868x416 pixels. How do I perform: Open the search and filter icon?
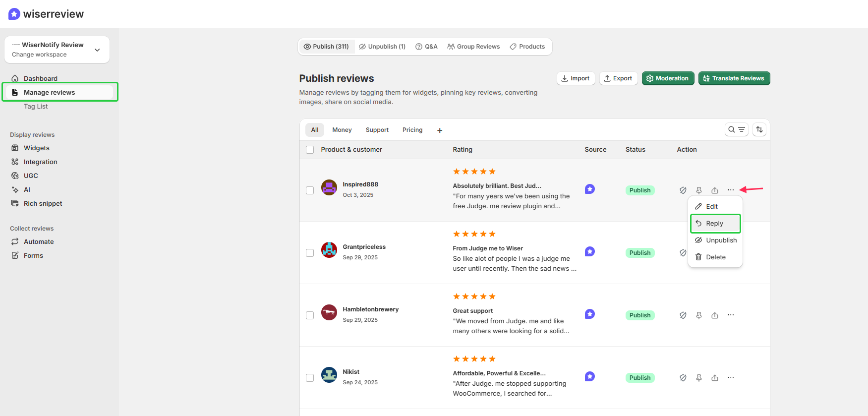pyautogui.click(x=736, y=130)
